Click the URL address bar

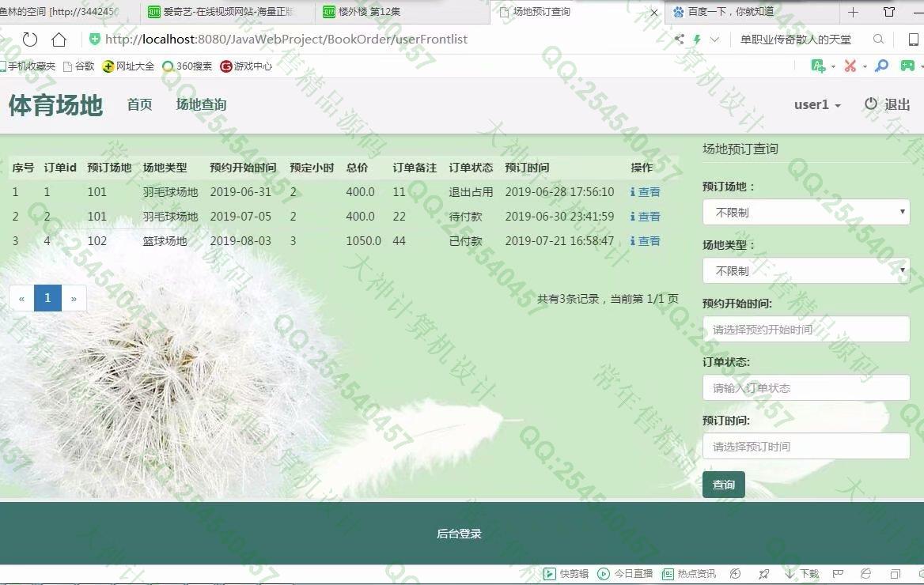[286, 40]
